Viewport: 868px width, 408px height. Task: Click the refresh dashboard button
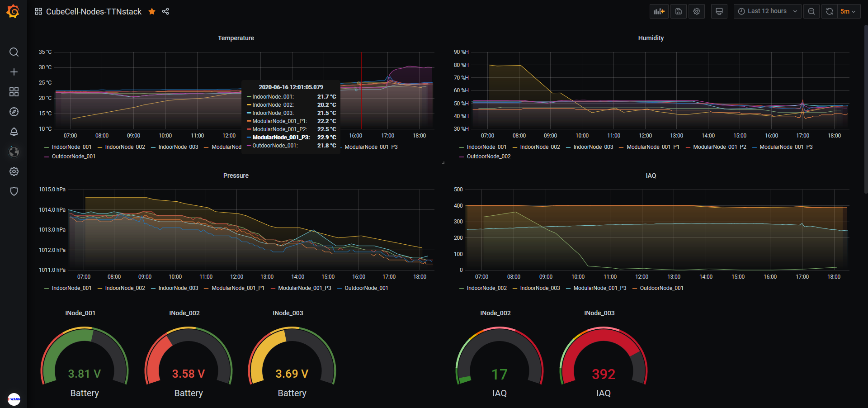click(x=829, y=11)
